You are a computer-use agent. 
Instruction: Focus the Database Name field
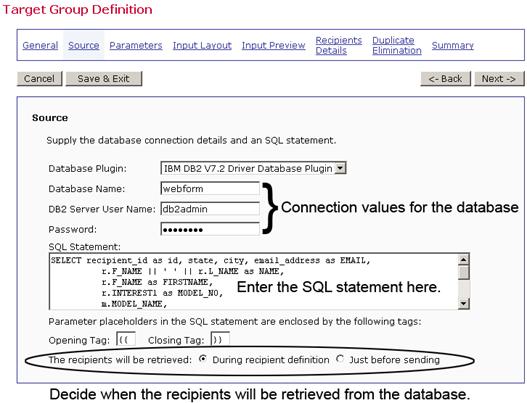tap(210, 189)
